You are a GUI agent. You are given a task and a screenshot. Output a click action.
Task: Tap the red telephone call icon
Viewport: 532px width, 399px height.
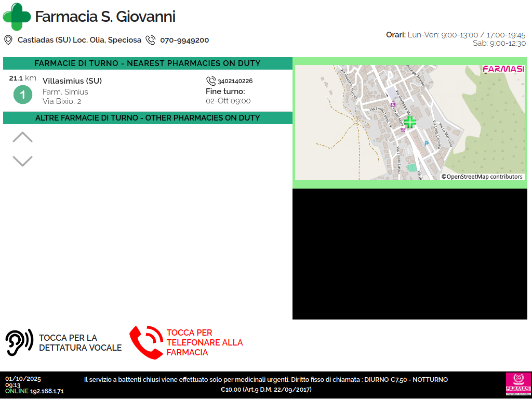coord(146,342)
